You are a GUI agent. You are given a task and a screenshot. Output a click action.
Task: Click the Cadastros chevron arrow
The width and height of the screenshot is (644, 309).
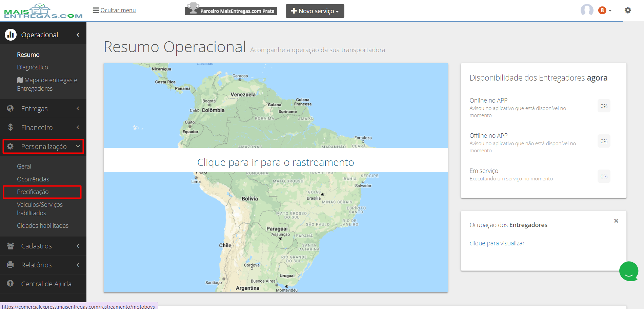click(78, 246)
